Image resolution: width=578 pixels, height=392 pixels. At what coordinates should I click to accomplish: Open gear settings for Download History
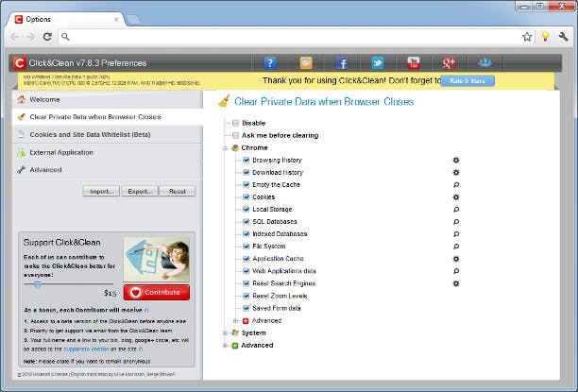(x=456, y=172)
